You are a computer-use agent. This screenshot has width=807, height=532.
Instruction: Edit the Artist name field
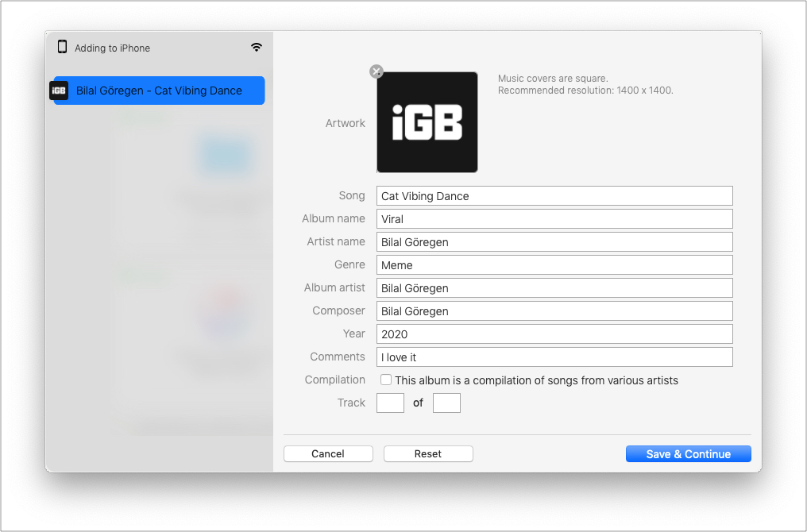click(x=554, y=242)
